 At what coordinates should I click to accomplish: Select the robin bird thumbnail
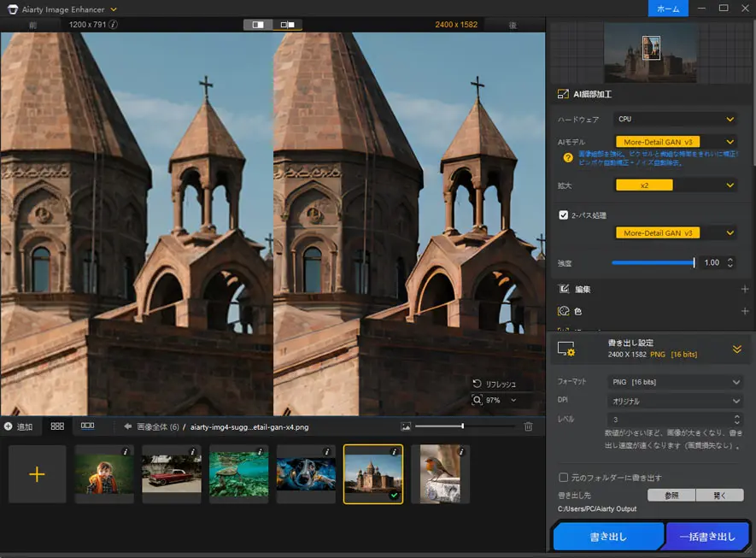click(440, 474)
